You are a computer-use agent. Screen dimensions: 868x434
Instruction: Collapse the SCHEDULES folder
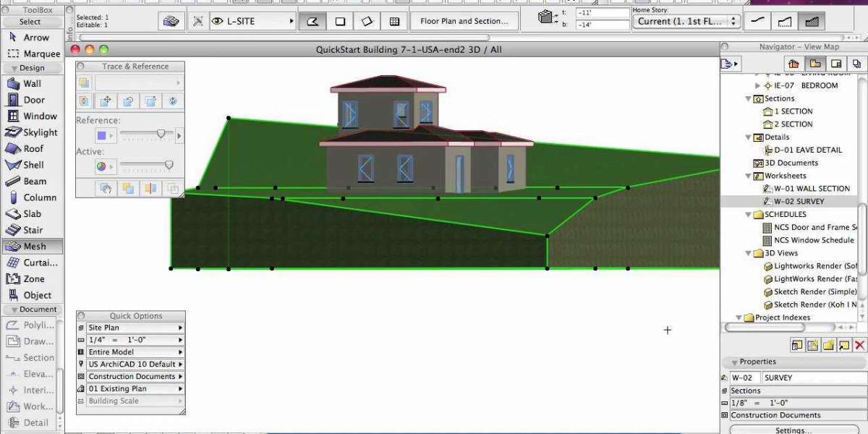pos(749,215)
